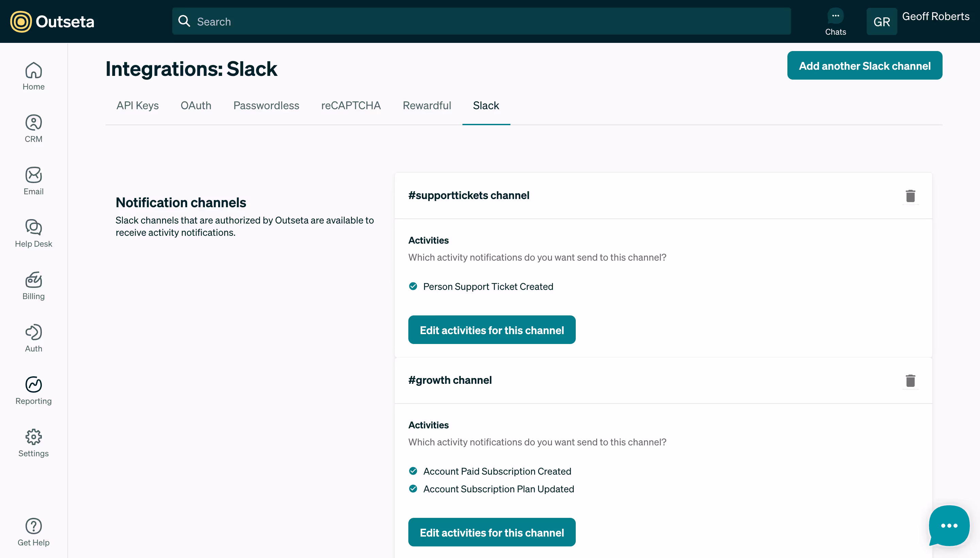This screenshot has height=558, width=980.
Task: Open Geoff Roberts GR profile avatar
Action: 882,21
